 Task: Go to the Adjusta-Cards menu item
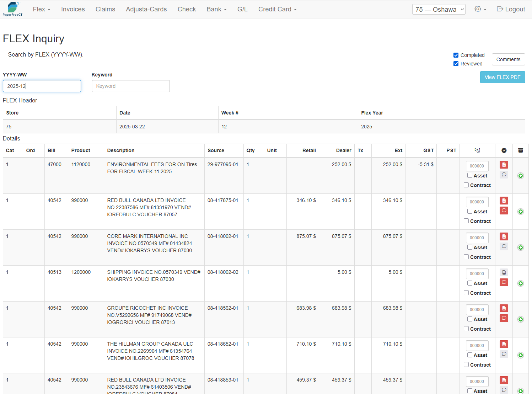(146, 9)
